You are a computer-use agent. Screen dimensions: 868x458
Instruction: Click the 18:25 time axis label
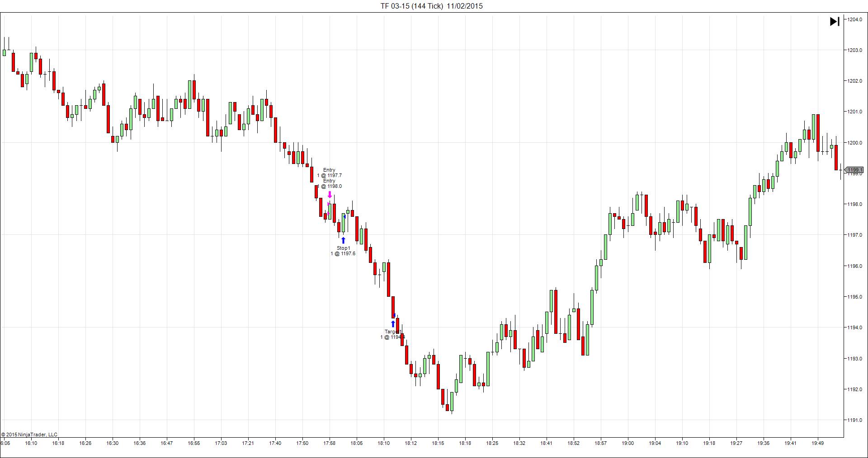tap(492, 443)
